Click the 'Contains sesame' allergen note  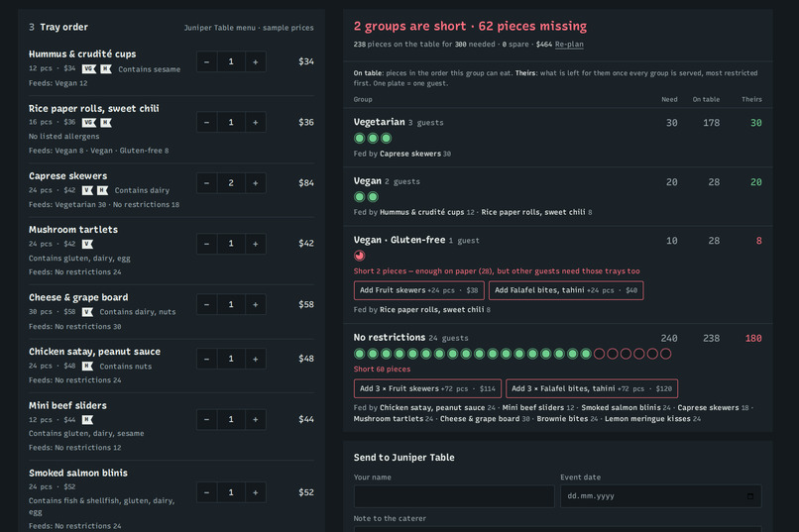pos(150,69)
